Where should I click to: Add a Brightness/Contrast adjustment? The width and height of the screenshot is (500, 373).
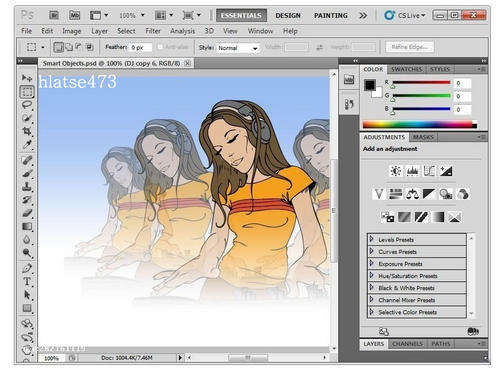pos(396,171)
